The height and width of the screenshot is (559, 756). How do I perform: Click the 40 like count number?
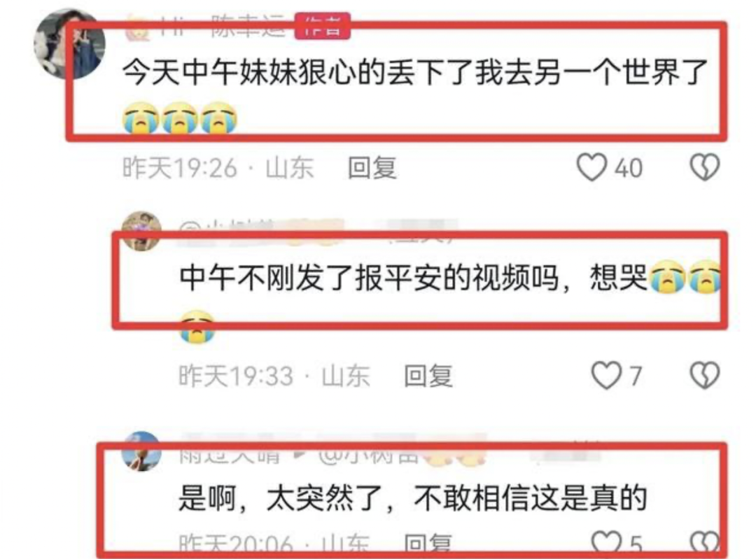coord(629,168)
